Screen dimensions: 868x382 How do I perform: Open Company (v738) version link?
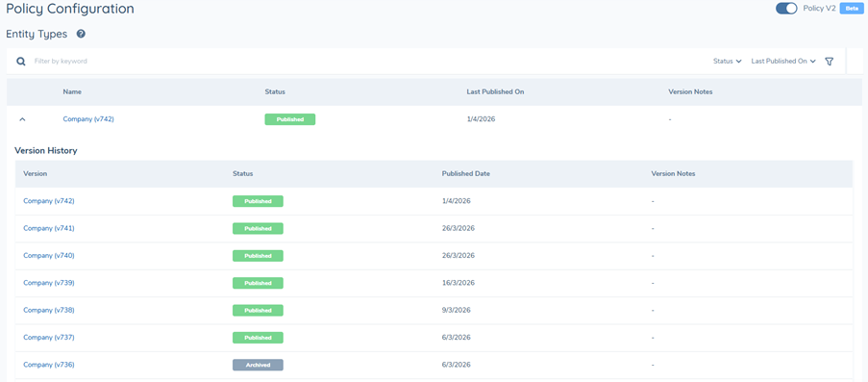pos(49,310)
